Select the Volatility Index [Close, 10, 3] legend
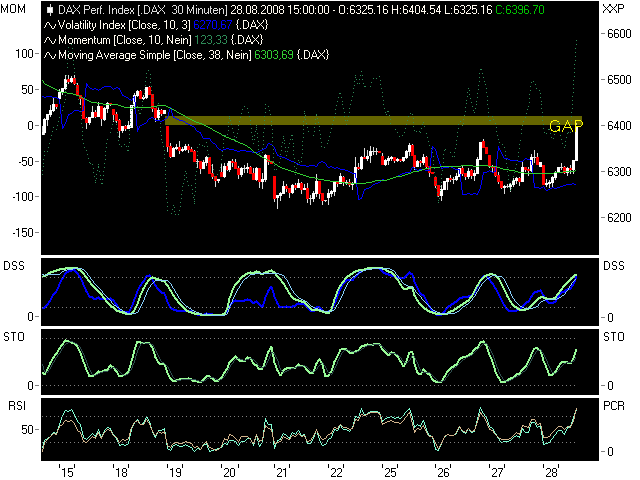Image resolution: width=640 pixels, height=480 pixels. point(124,25)
